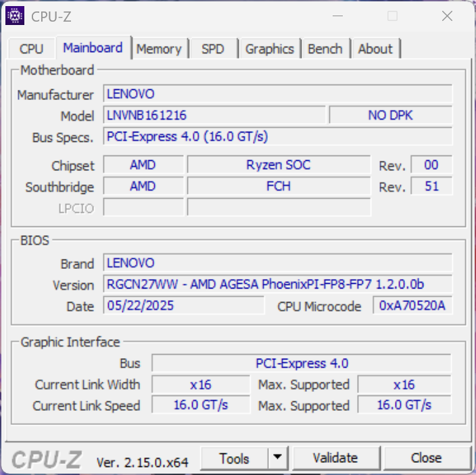Minimize the CPU-Z window
Image resolution: width=476 pixels, height=475 pixels.
click(337, 16)
